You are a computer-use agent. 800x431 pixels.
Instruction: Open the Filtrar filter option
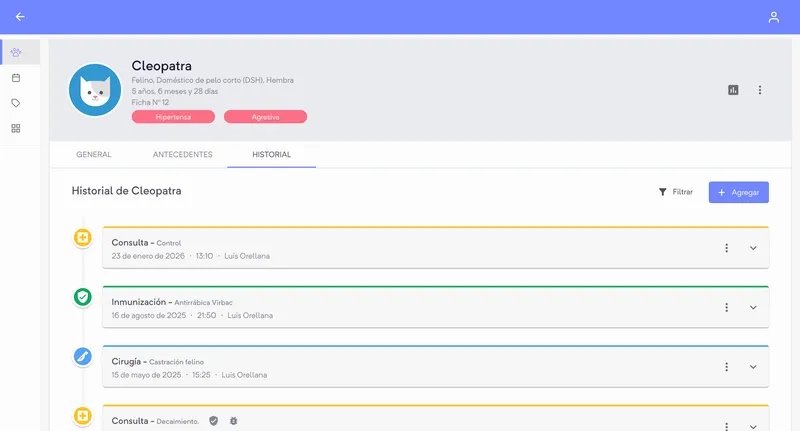pyautogui.click(x=676, y=192)
